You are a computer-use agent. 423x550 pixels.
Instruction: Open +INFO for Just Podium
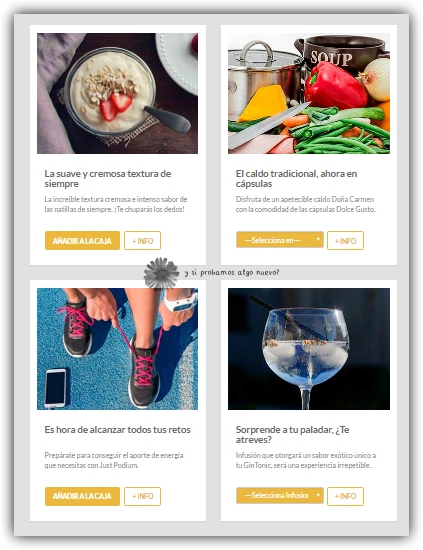click(142, 496)
